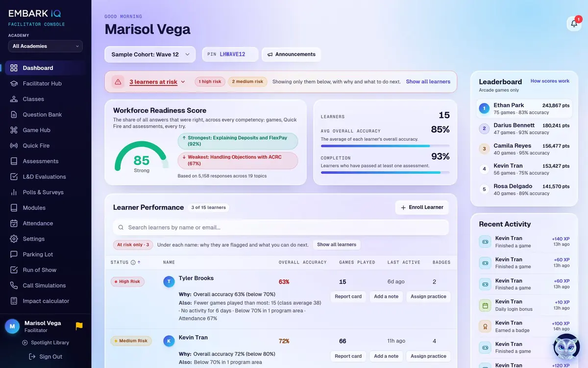Viewport: 588px width, 368px height.
Task: Select Ethan Park in the Leaderboard
Action: tap(524, 108)
